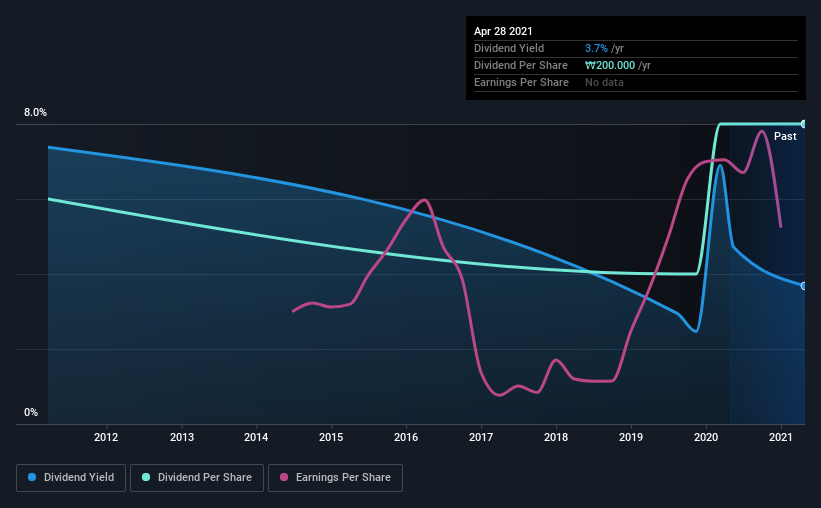Click the 8.0% y-axis label

(x=35, y=112)
